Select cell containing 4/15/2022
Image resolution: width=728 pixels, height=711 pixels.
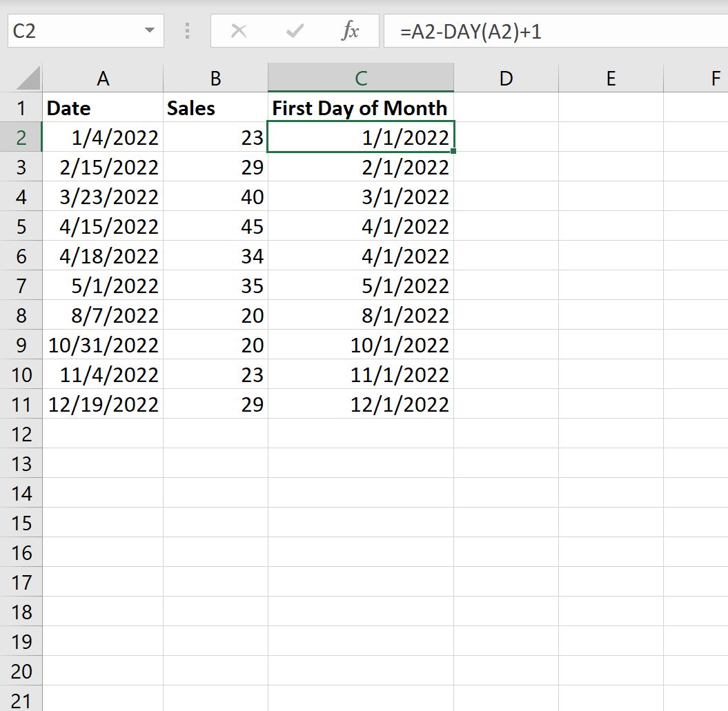[x=103, y=226]
